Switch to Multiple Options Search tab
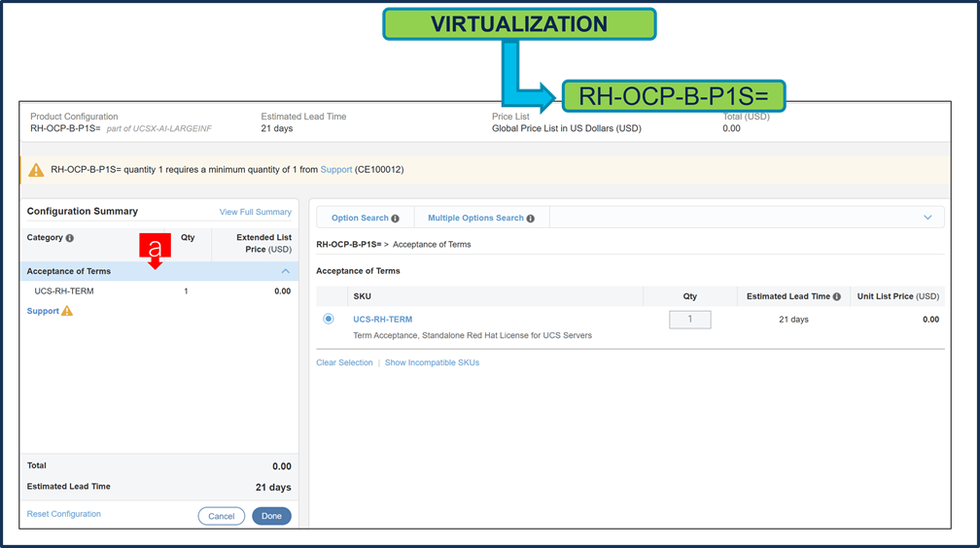Viewport: 980px width, 548px height. 475,218
